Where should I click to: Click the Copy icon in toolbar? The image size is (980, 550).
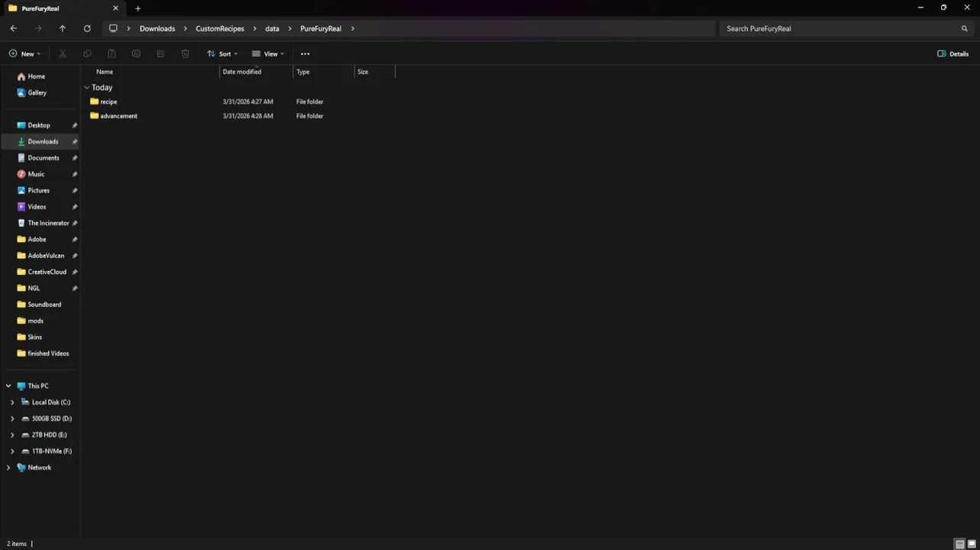click(87, 53)
